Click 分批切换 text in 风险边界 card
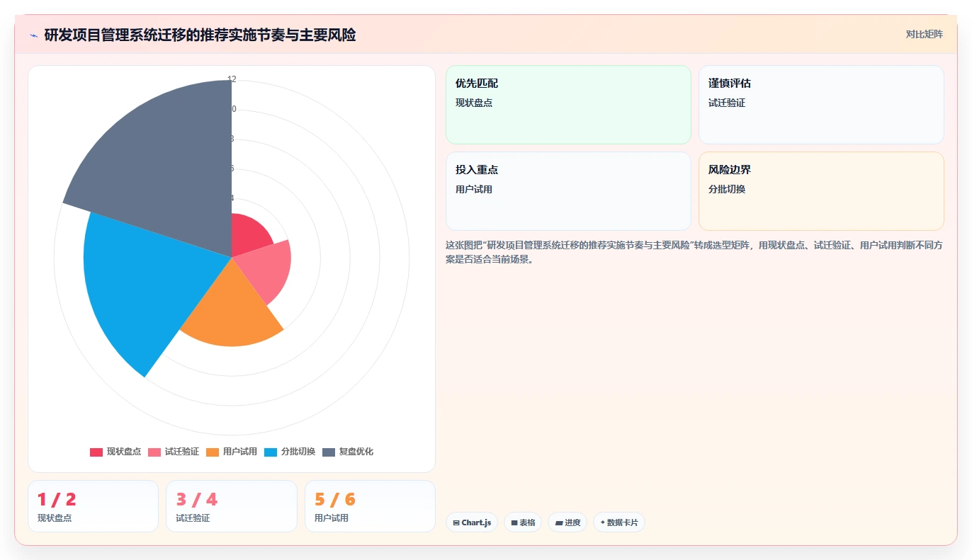This screenshot has width=972, height=560. [x=727, y=189]
